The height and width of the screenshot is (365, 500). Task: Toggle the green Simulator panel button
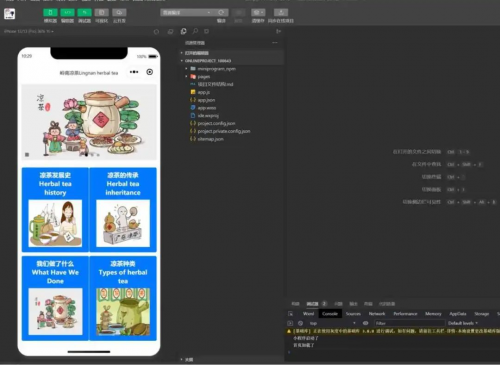[50, 13]
